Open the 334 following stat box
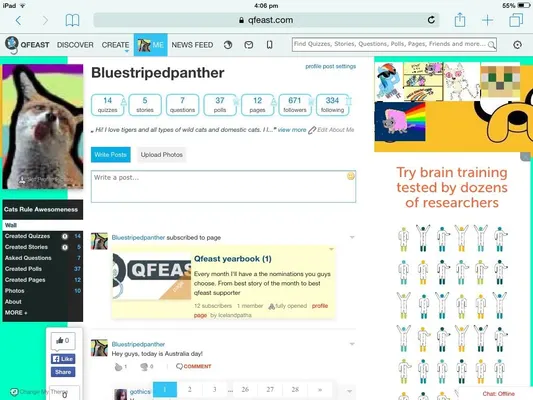The width and height of the screenshot is (533, 400). [x=332, y=105]
